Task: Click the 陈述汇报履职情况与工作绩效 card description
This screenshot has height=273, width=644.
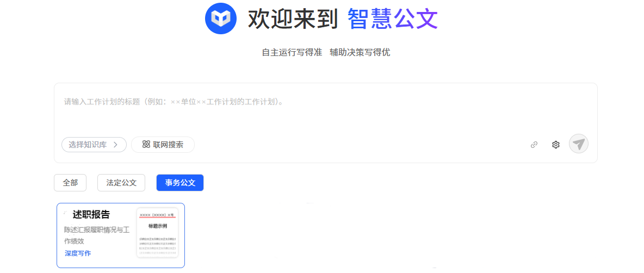Action: [x=97, y=235]
